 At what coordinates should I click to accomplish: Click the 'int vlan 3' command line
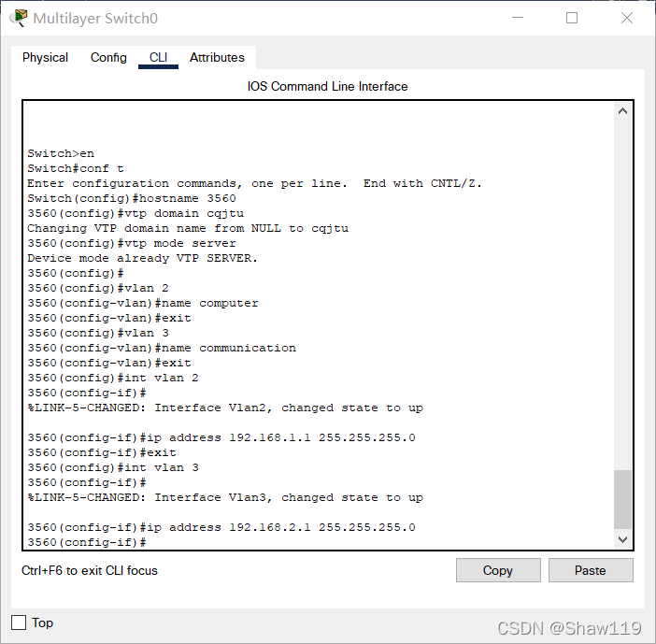click(x=113, y=468)
